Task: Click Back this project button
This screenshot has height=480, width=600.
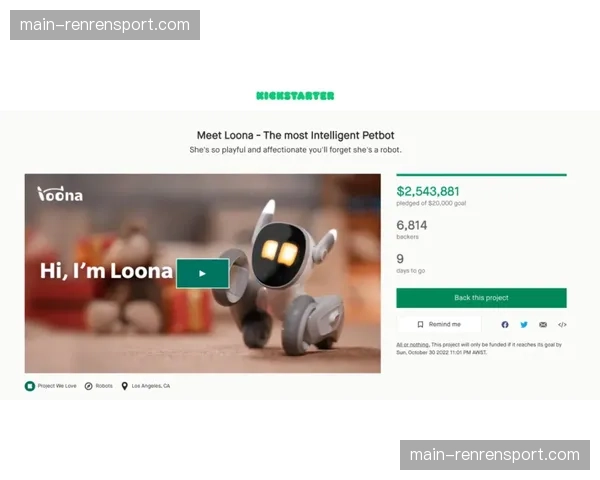Action: tap(481, 298)
